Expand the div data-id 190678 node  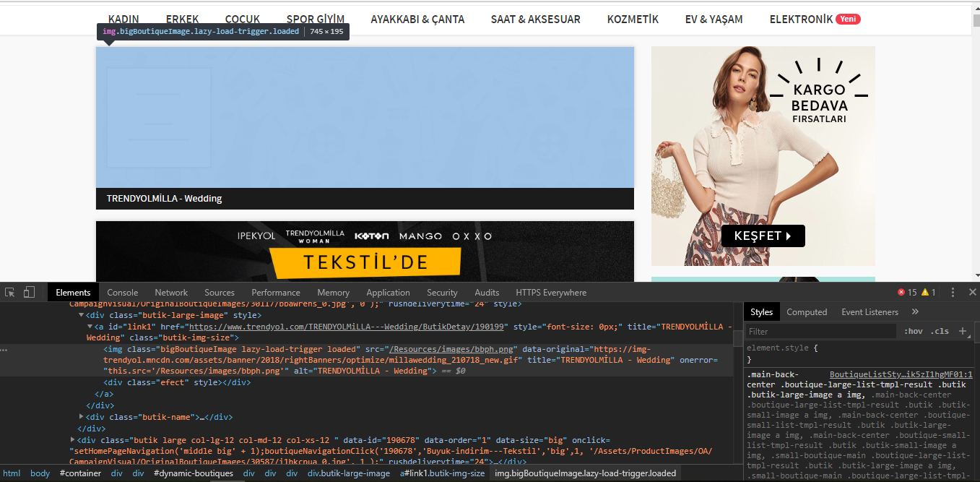72,439
